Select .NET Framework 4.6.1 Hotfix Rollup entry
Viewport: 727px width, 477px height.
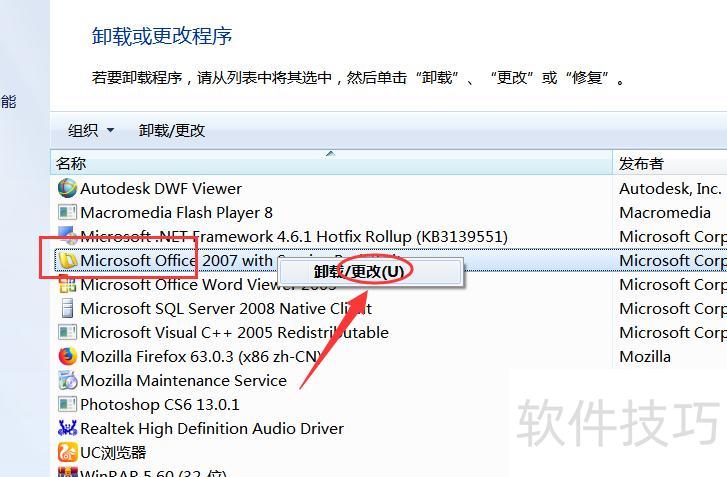coord(294,237)
